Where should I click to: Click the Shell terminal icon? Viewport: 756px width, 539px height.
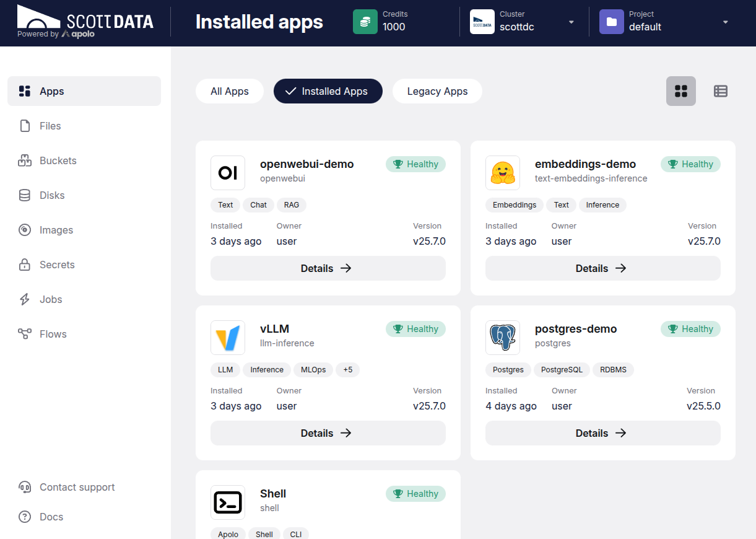[x=228, y=502]
